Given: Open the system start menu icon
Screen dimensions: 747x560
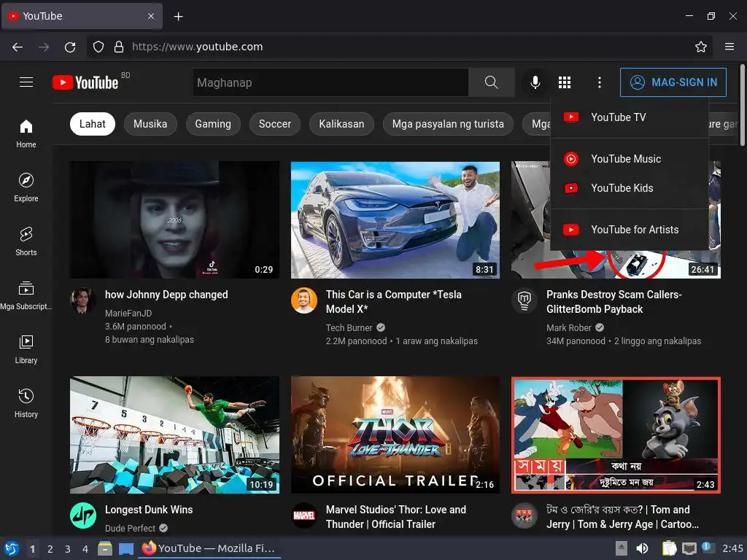Looking at the screenshot, I should pos(12,548).
